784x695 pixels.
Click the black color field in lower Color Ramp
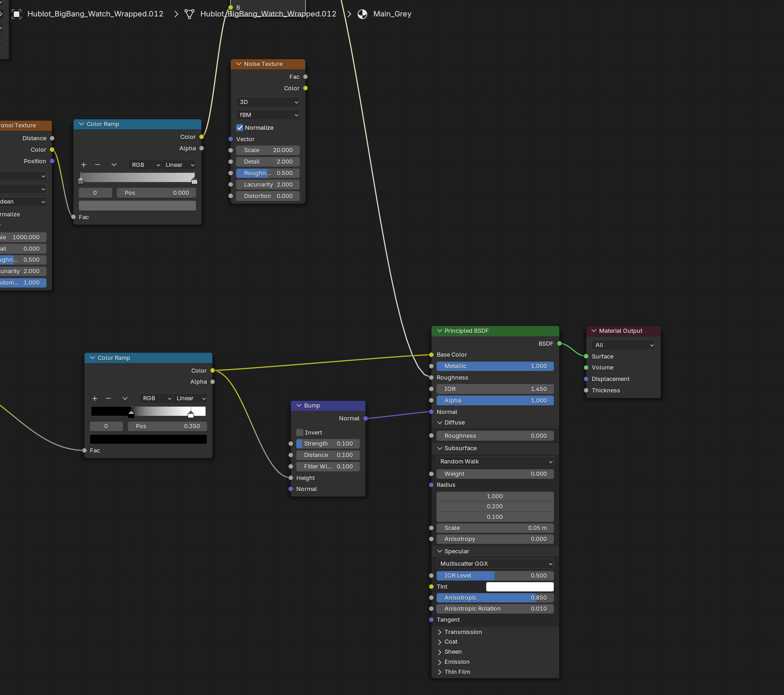[x=148, y=439]
